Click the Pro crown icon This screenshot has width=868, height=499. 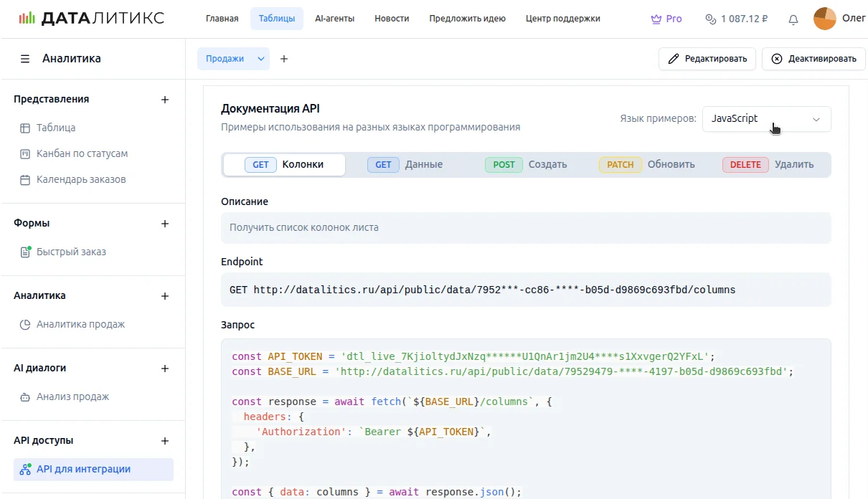tap(656, 19)
